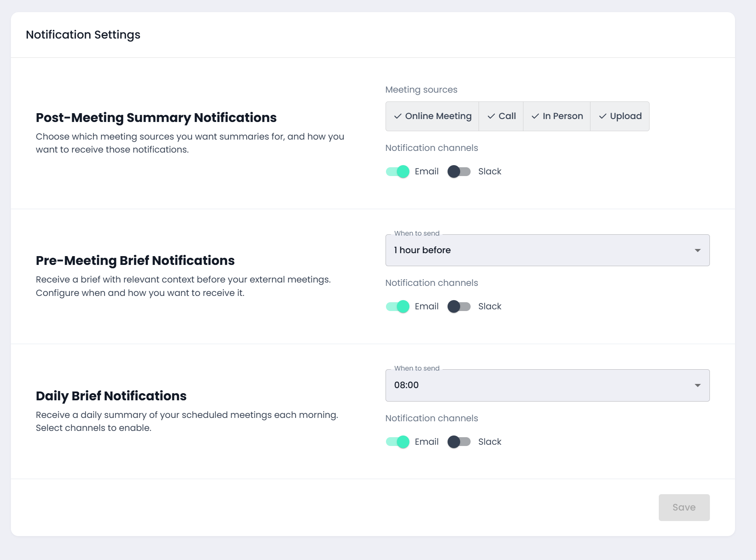Viewport: 756px width, 560px height.
Task: Click the checkmark icon on Online Meeting
Action: click(398, 116)
